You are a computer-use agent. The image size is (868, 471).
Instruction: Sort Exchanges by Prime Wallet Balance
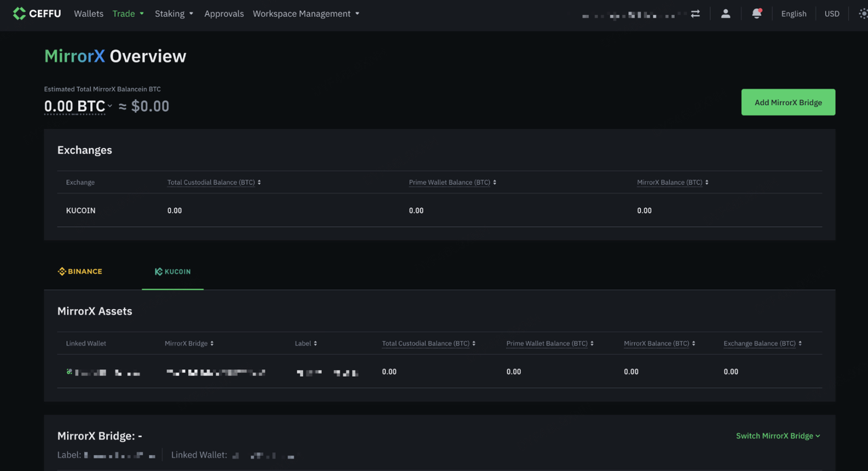pos(494,182)
